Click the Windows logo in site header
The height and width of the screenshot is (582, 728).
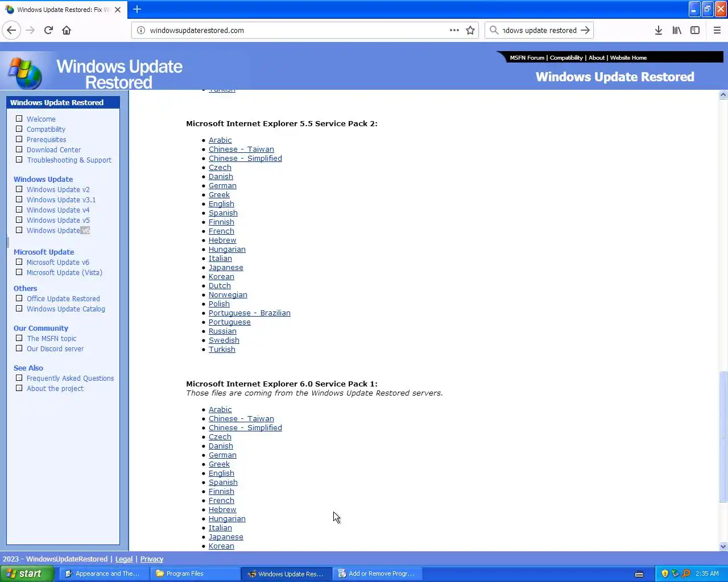[24, 73]
